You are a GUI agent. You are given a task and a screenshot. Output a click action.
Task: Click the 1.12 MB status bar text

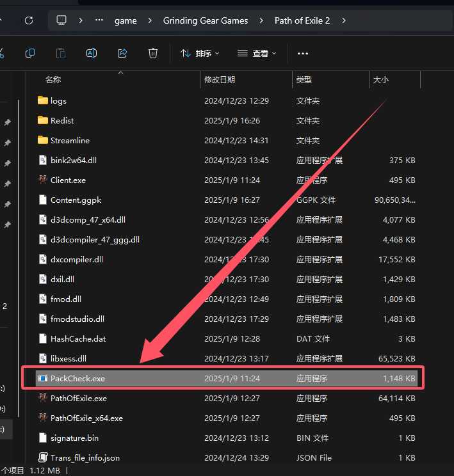[x=45, y=470]
